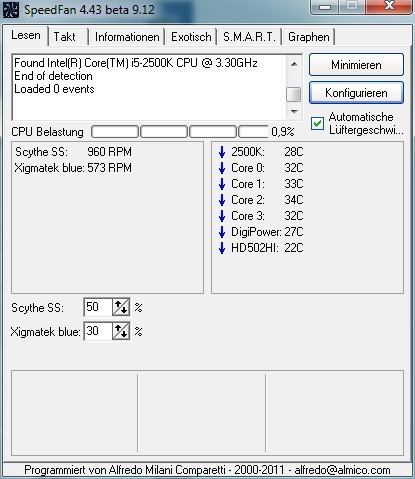
Task: Adjust Scythe SS speed with its spinner arrows
Action: 121,307
